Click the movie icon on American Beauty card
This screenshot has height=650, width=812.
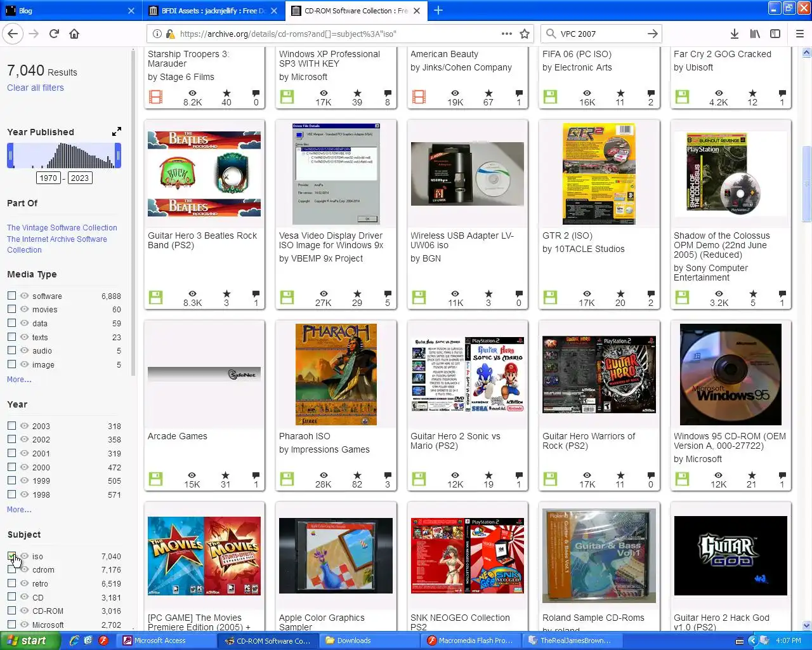coord(419,97)
